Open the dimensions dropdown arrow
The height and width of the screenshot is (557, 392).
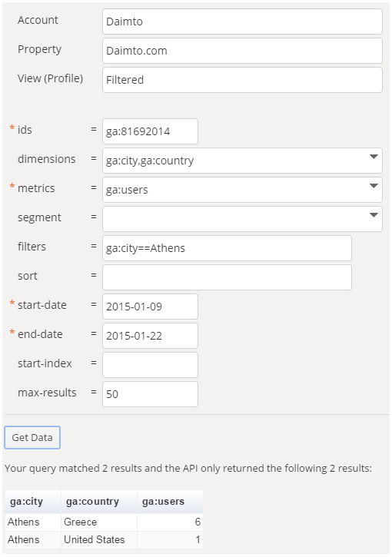point(373,157)
